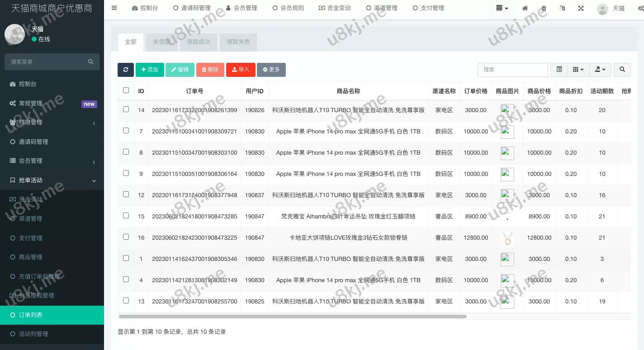The image size is (644, 350).
Task: Open the home icon in top bar
Action: 525,8
